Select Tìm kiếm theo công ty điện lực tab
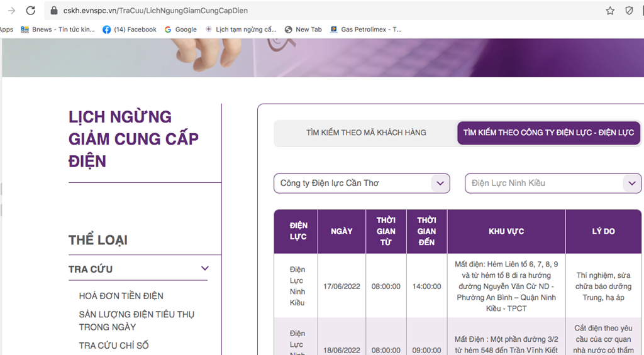The height and width of the screenshot is (355, 644). click(548, 133)
